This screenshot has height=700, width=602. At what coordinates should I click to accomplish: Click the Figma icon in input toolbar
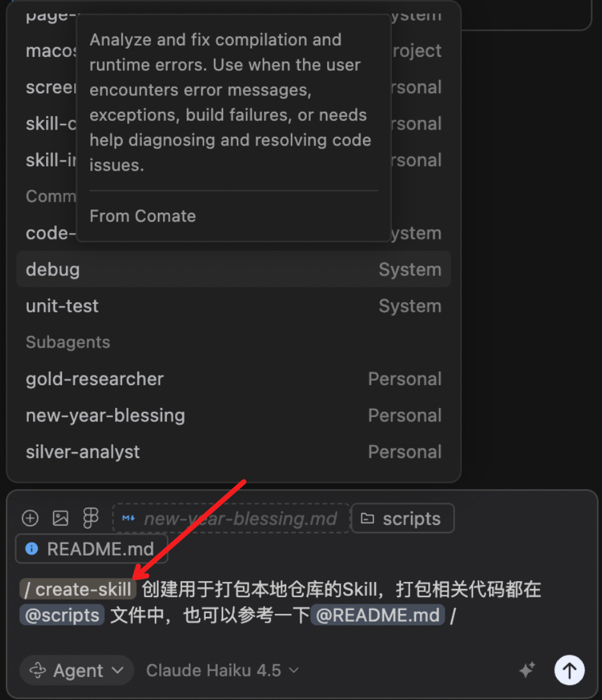(91, 519)
